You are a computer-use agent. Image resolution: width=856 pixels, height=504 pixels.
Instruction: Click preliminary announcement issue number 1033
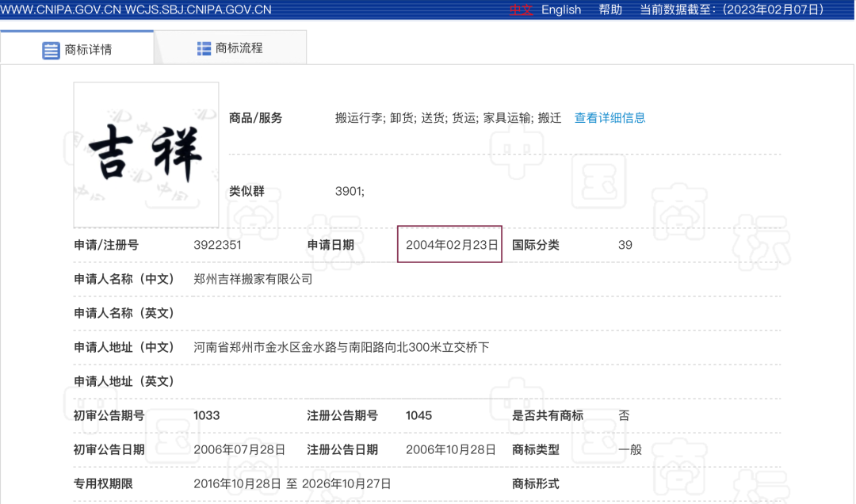click(x=206, y=415)
